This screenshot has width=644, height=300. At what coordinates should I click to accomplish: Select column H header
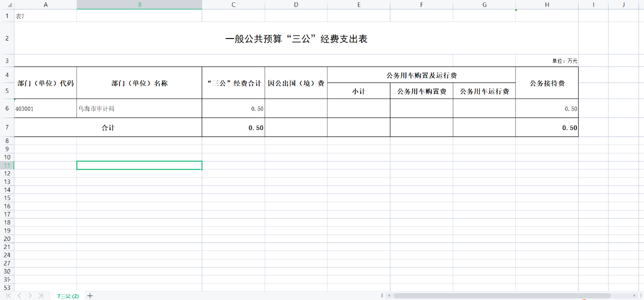(x=547, y=4)
